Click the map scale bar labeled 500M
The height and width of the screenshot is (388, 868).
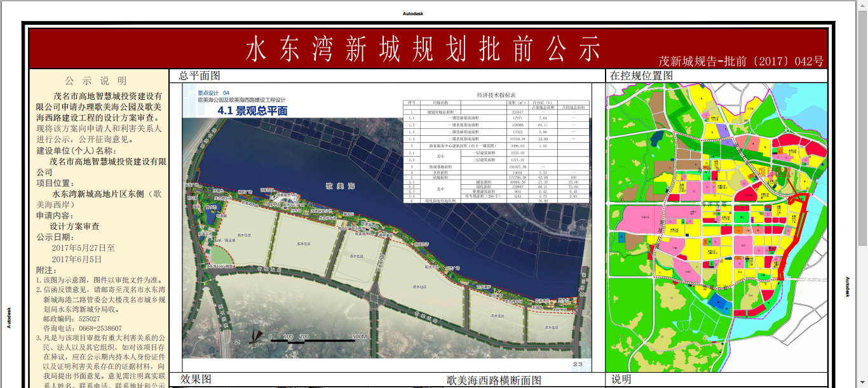tap(318, 340)
